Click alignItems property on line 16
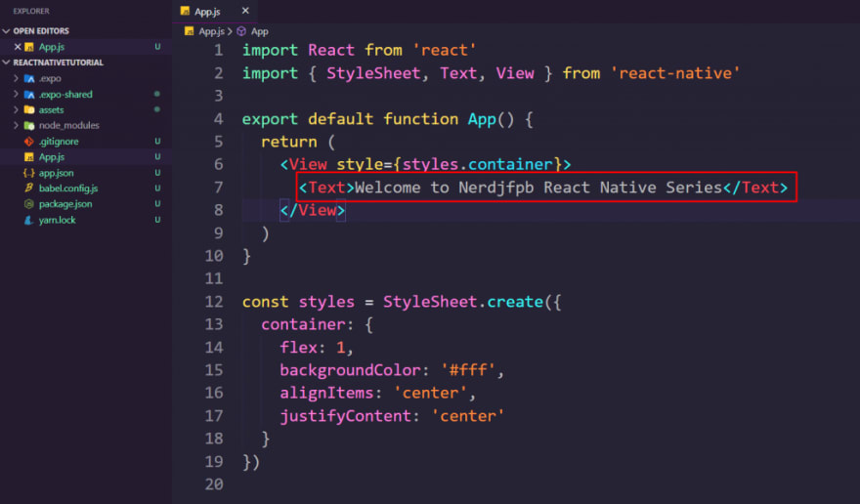The width and height of the screenshot is (860, 504). [x=326, y=393]
